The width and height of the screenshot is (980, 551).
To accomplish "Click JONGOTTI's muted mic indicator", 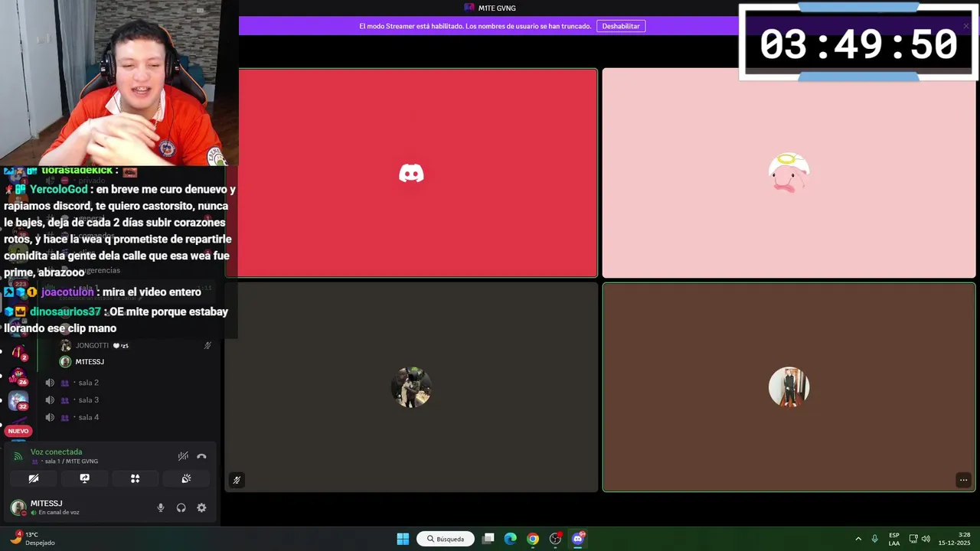I will (x=207, y=346).
